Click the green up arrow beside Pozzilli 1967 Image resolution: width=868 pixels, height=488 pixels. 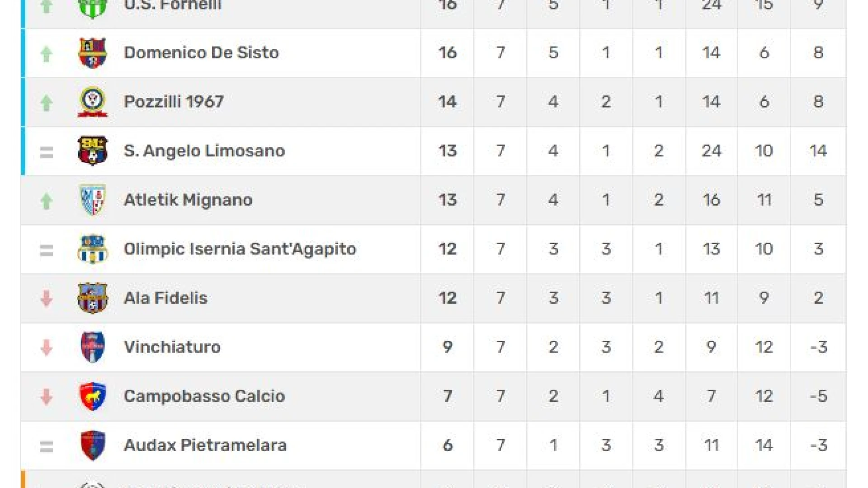click(x=46, y=103)
